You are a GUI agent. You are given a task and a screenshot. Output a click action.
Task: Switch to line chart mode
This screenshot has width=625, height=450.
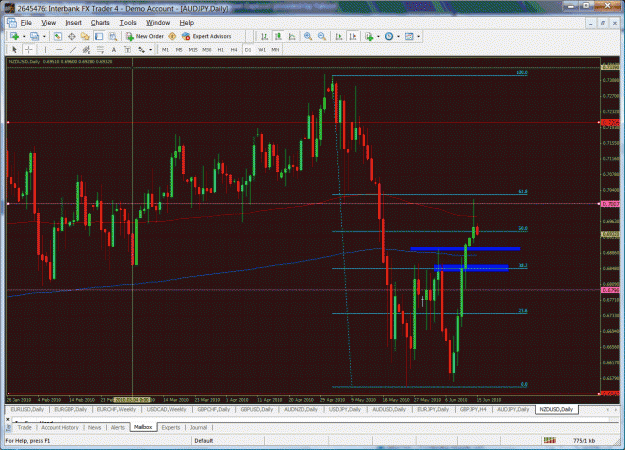pos(292,36)
